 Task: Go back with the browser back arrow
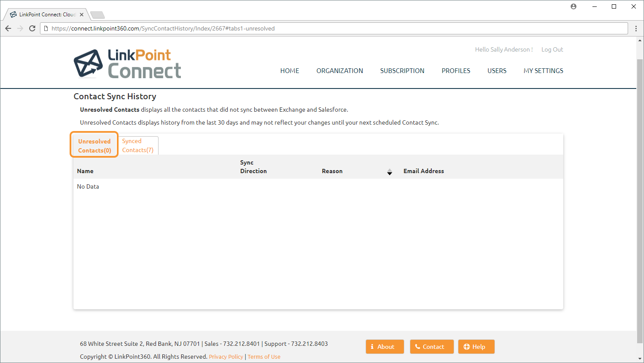(8, 28)
